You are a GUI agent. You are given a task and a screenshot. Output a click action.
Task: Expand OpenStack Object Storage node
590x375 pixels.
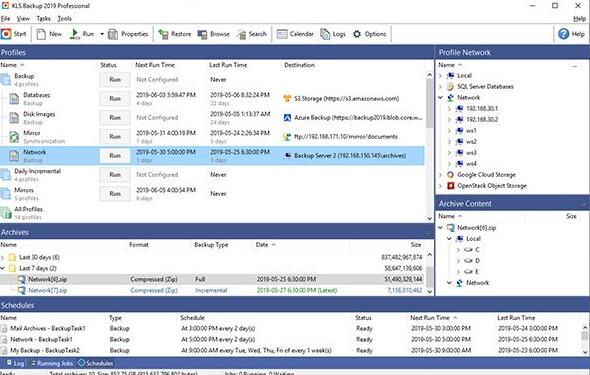click(x=440, y=185)
